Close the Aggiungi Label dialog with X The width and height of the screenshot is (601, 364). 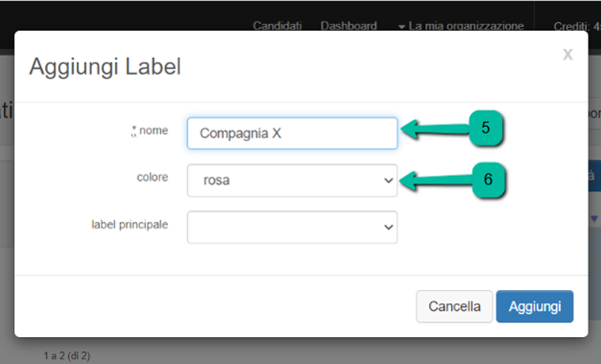[568, 55]
